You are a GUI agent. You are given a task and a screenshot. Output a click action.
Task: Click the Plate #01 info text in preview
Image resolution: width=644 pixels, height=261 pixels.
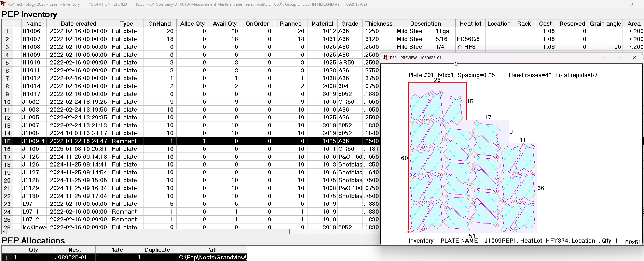[451, 75]
